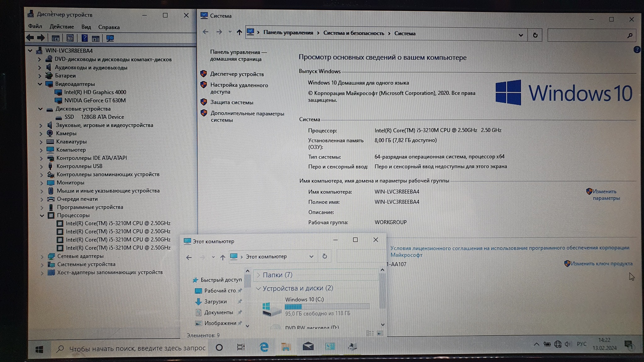Collapse the Процессоры tree node
The width and height of the screenshot is (644, 362).
click(42, 216)
